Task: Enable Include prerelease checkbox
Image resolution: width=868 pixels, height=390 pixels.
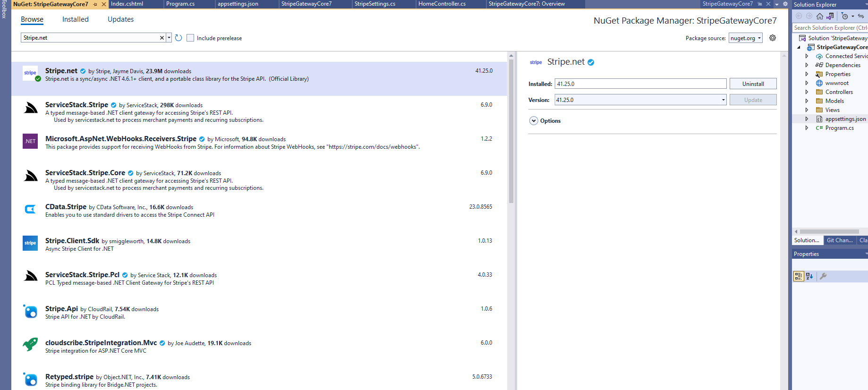Action: [190, 38]
